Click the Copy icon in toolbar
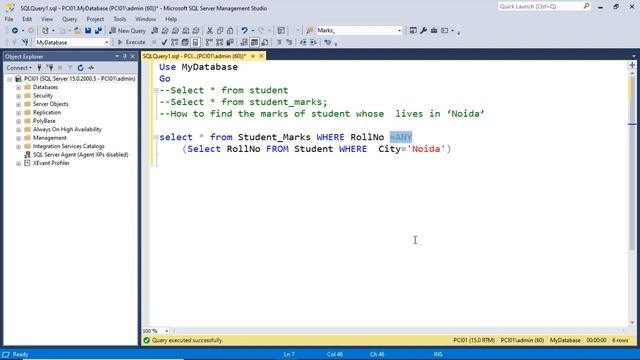The image size is (640, 360). click(220, 31)
